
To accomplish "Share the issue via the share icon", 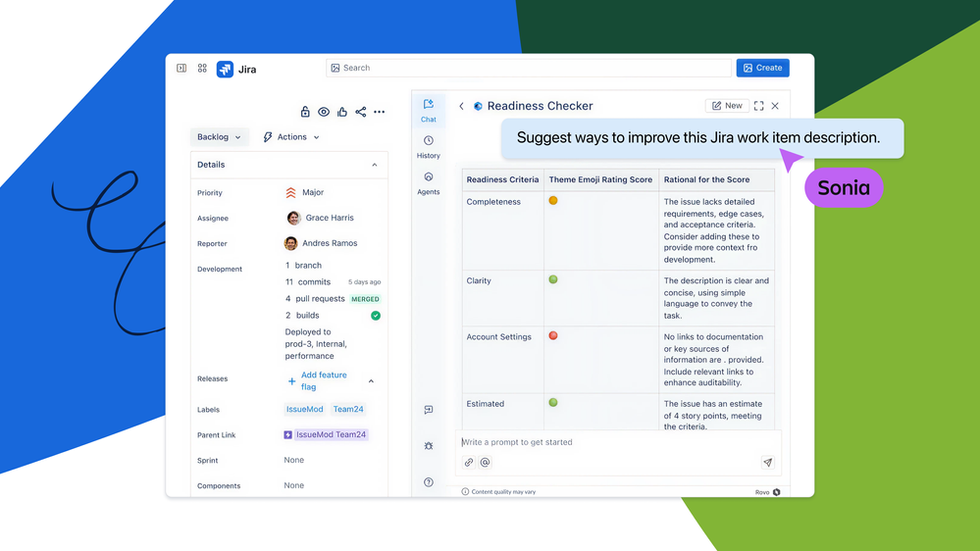I will pos(361,112).
